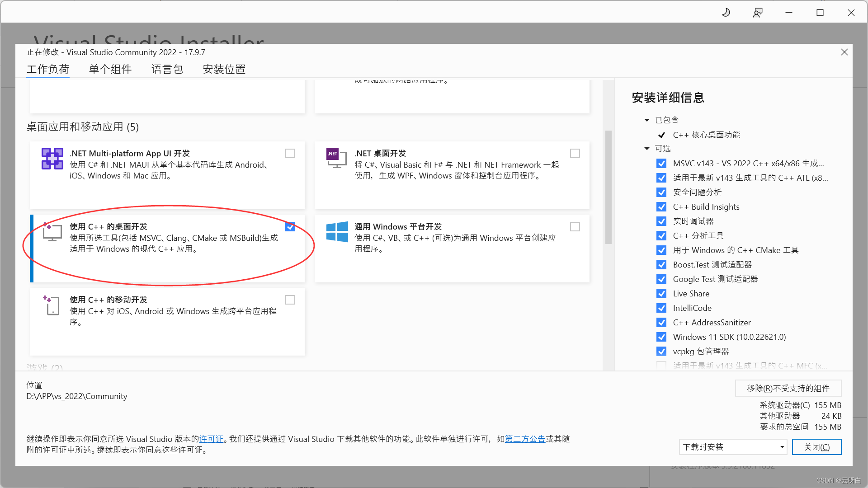
Task: Check the .NET Multi-platform App UI workload
Action: pos(290,154)
